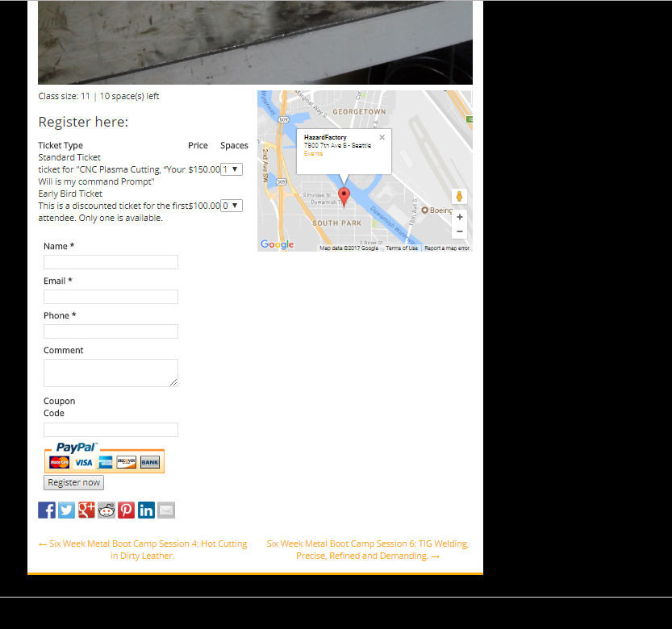Click Report a map error link
The image size is (672, 629).
point(447,248)
